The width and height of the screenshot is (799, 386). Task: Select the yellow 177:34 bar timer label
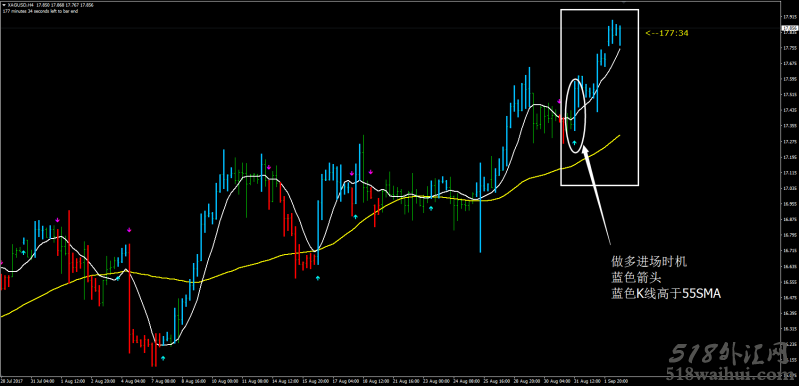pyautogui.click(x=667, y=33)
